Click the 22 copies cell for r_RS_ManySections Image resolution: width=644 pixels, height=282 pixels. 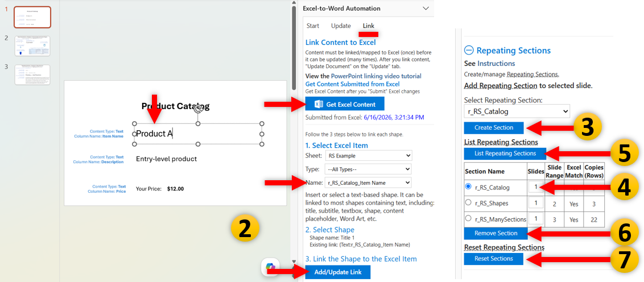point(594,219)
